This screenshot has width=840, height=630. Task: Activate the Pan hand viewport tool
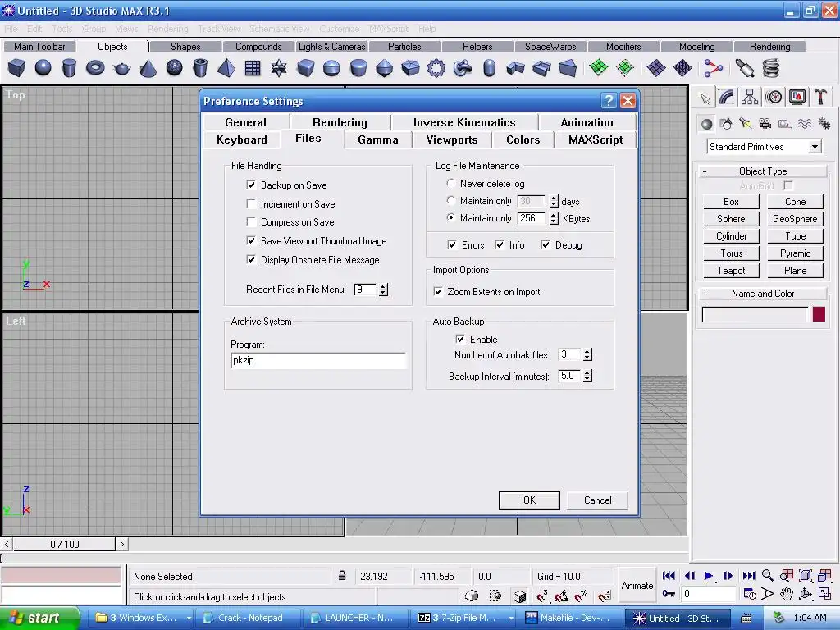point(786,594)
